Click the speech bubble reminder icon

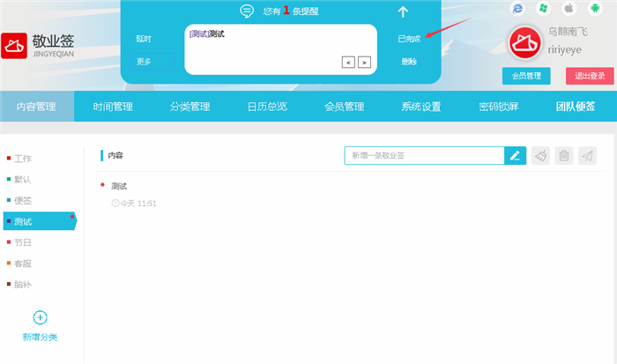coord(248,11)
